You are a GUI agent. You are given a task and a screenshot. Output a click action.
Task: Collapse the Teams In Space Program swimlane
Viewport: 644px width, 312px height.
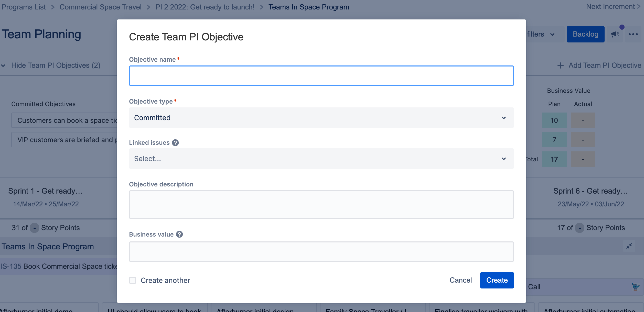(629, 246)
